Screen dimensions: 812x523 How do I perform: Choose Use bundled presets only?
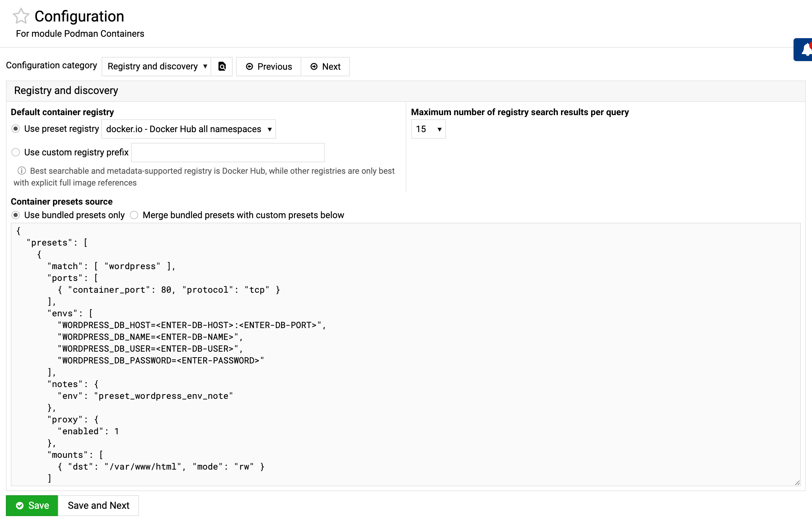pos(16,215)
